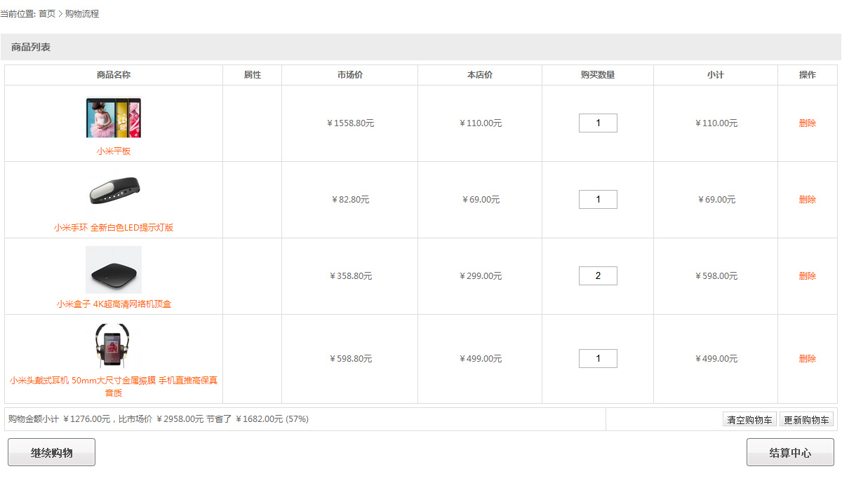
Task: Click subtotal ￥598.00元 for 小米盒子
Action: pyautogui.click(x=716, y=276)
